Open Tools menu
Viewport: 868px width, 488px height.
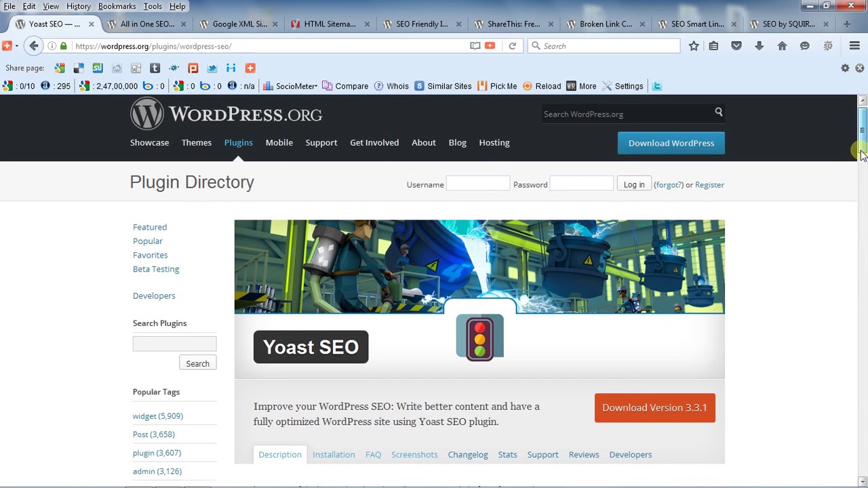(153, 6)
